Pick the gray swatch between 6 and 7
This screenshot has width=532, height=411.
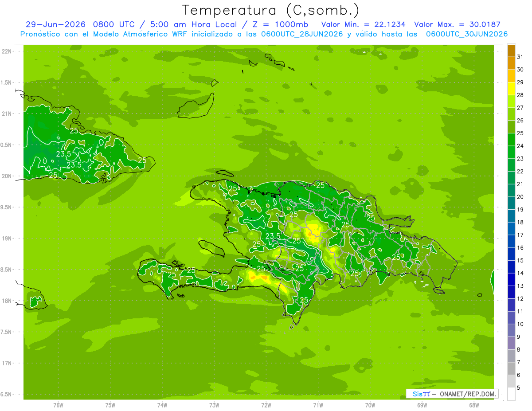pyautogui.click(x=511, y=369)
